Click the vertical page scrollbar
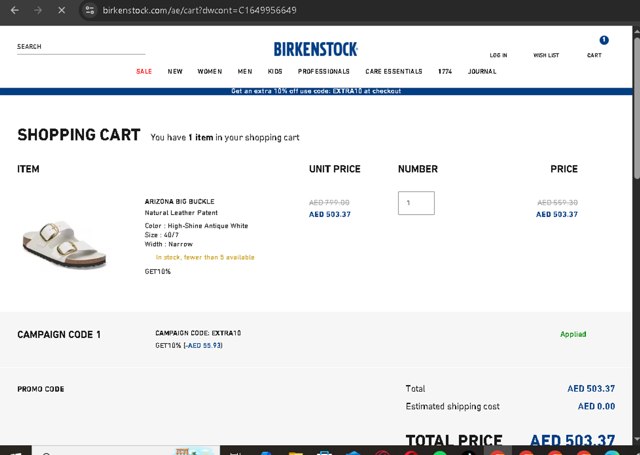The image size is (640, 455). 636,108
